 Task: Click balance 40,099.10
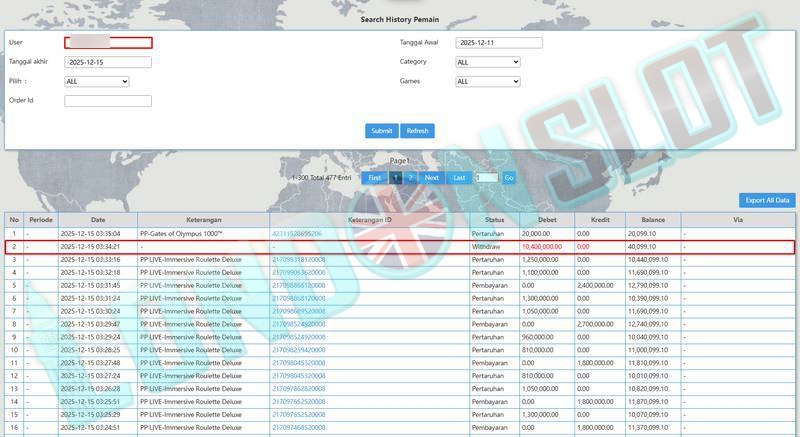(x=642, y=247)
